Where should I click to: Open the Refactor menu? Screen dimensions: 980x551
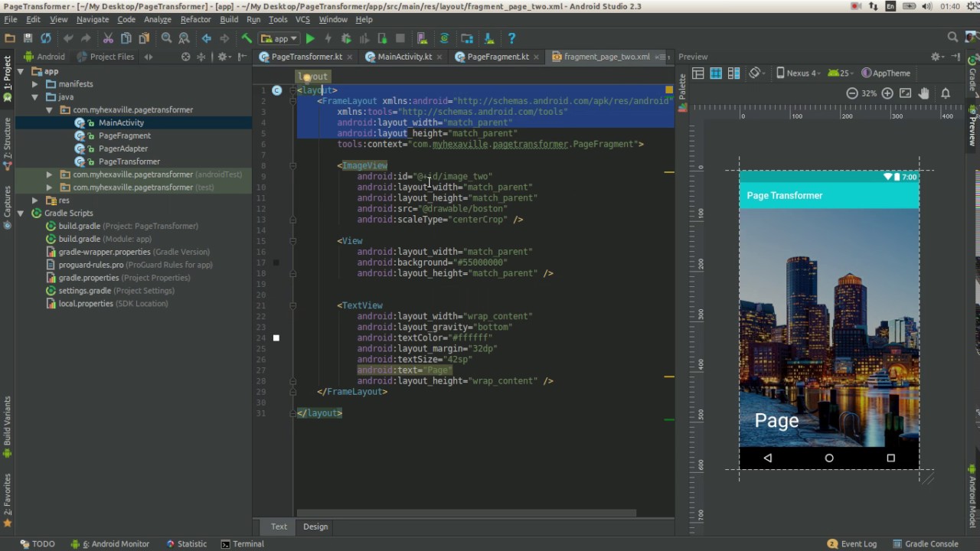tap(195, 19)
